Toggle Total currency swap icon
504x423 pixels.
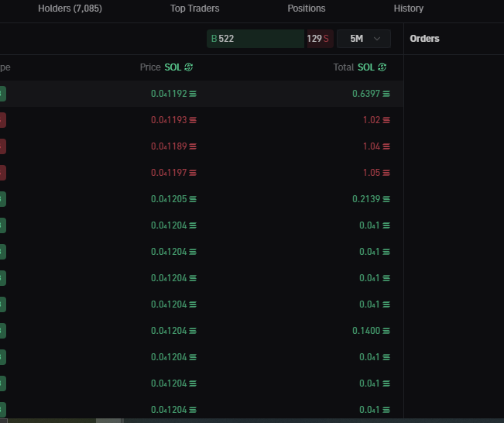382,67
